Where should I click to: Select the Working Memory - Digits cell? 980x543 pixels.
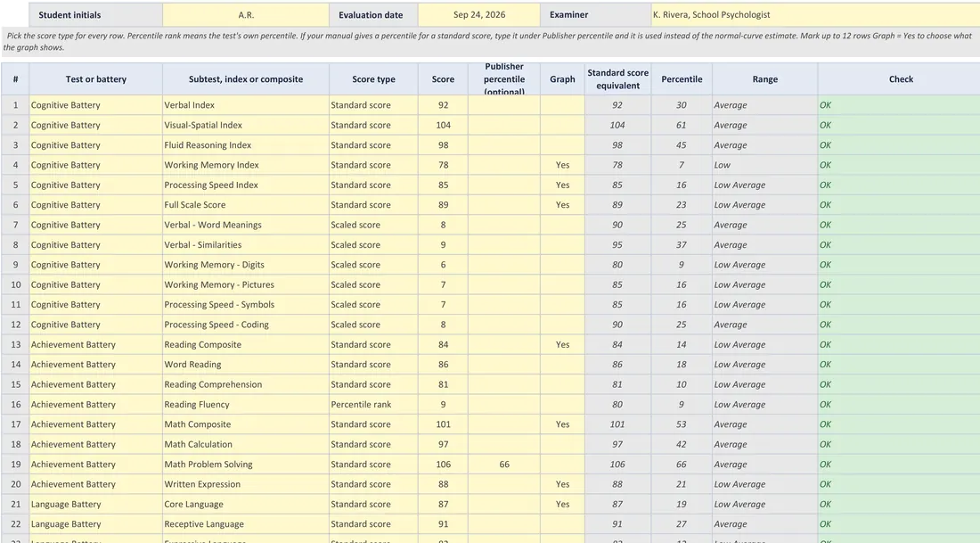pyautogui.click(x=246, y=265)
